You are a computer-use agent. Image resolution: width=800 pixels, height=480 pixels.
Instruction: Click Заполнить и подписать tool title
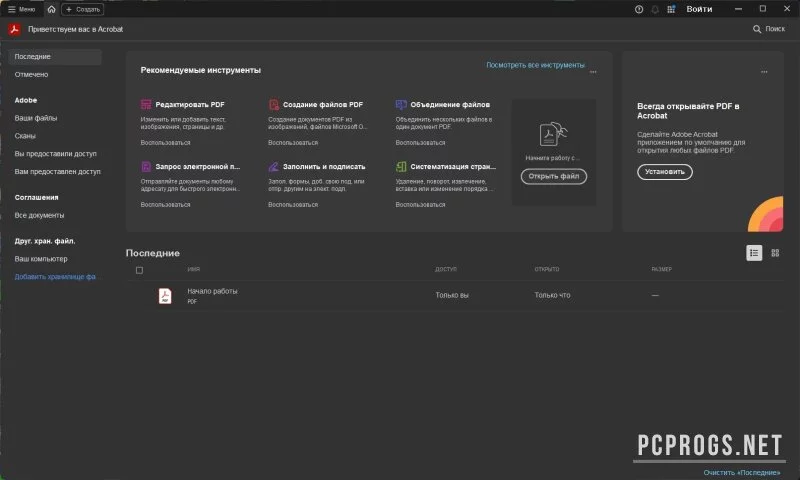click(324, 167)
